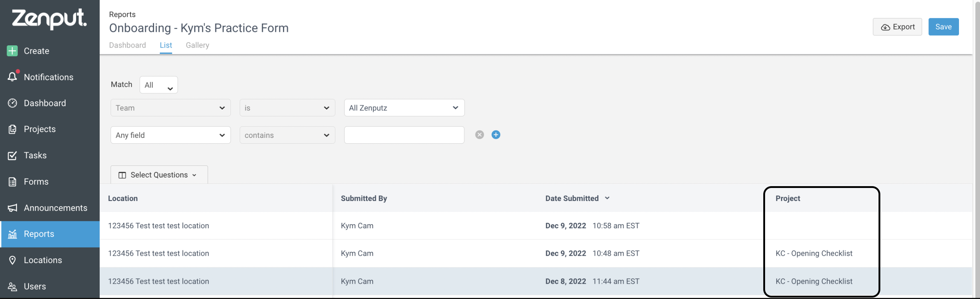Click the Export button
Viewport: 980px width, 299px height.
897,26
